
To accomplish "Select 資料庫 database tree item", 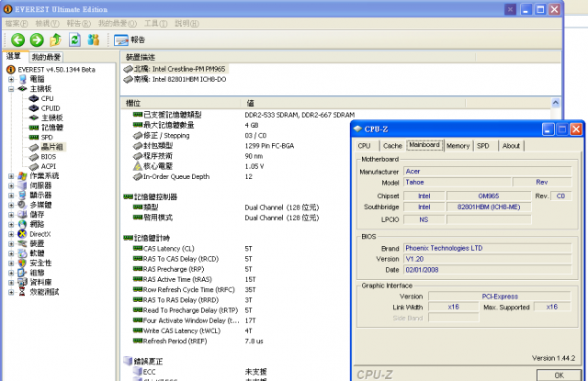I will point(40,282).
